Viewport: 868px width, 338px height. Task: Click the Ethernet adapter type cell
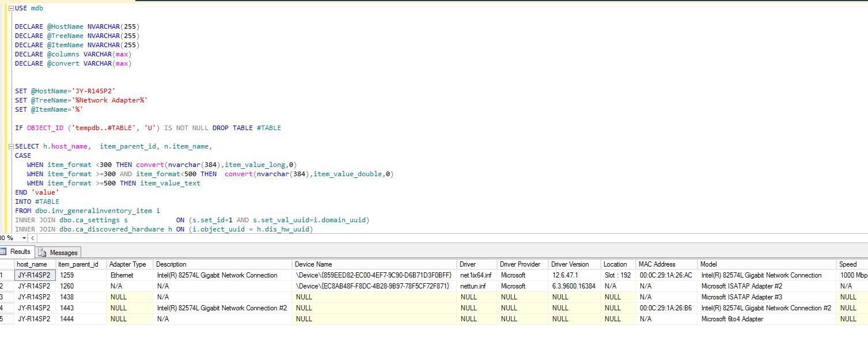pyautogui.click(x=122, y=275)
